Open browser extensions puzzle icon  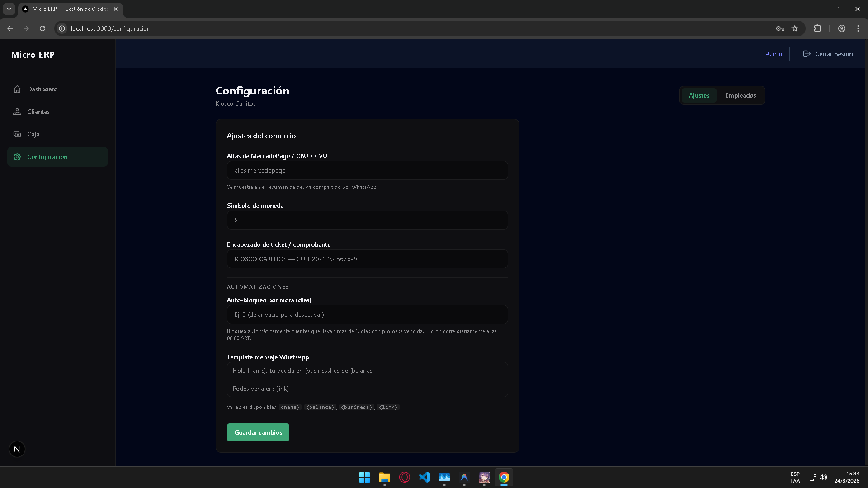pos(817,28)
